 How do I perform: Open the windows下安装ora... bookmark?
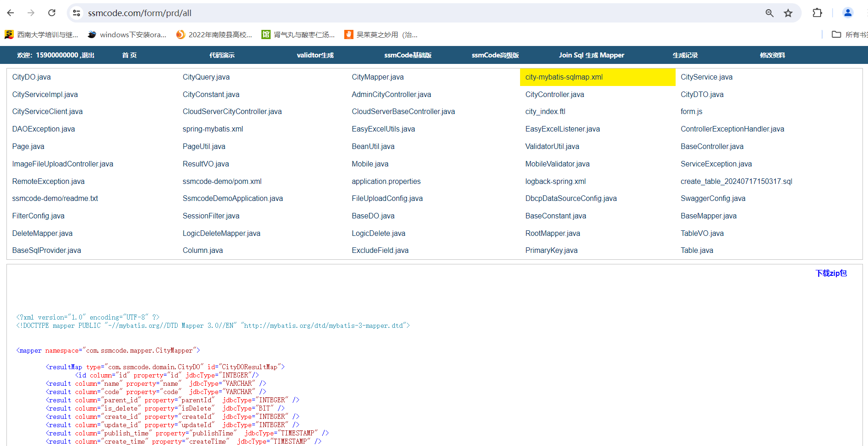[x=127, y=34]
